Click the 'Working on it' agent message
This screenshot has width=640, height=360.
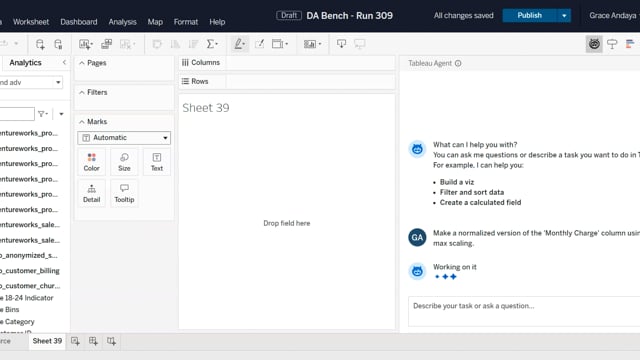click(x=455, y=267)
